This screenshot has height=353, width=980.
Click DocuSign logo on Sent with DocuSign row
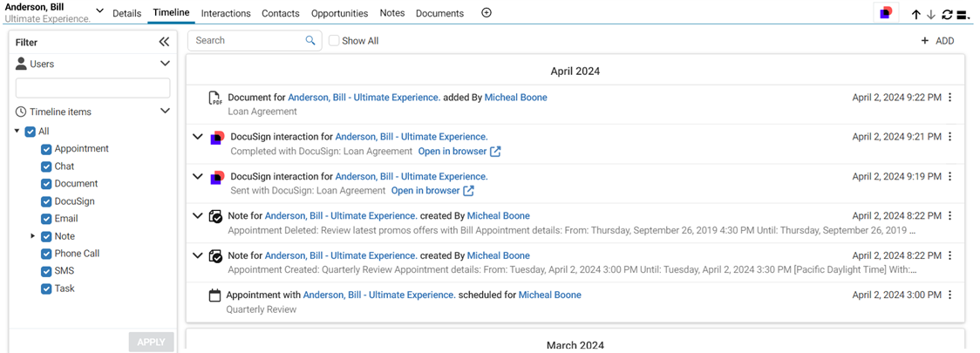point(217,178)
